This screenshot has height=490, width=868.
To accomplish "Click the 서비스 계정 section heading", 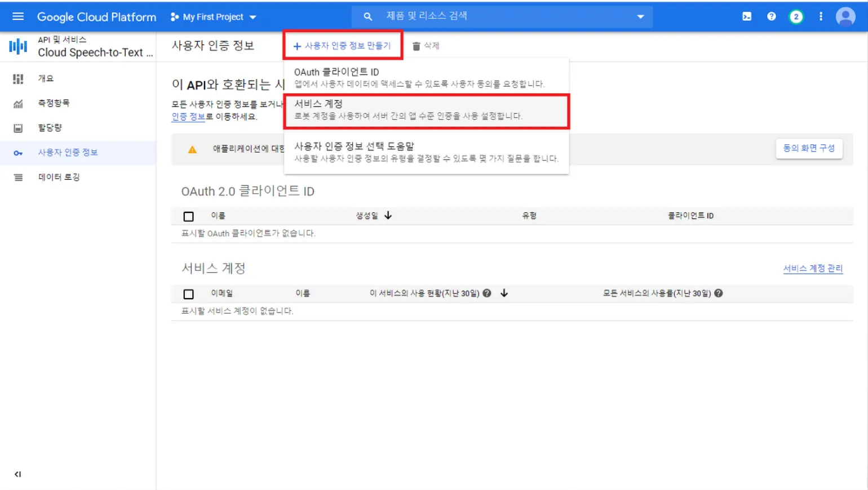I will (213, 269).
